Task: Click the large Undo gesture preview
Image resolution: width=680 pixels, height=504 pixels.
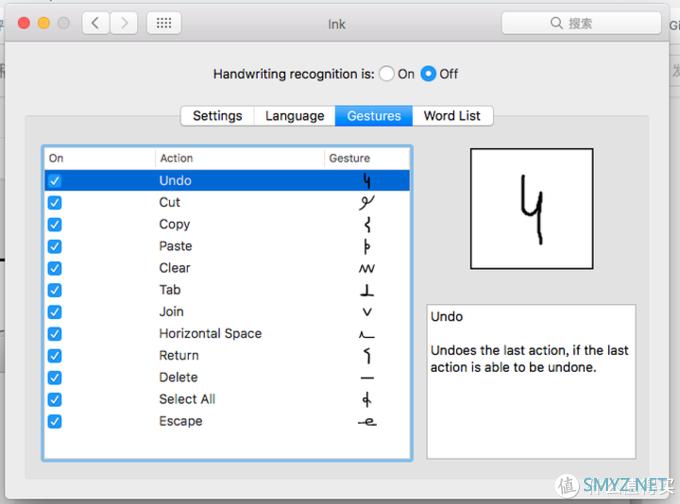Action: [x=532, y=209]
